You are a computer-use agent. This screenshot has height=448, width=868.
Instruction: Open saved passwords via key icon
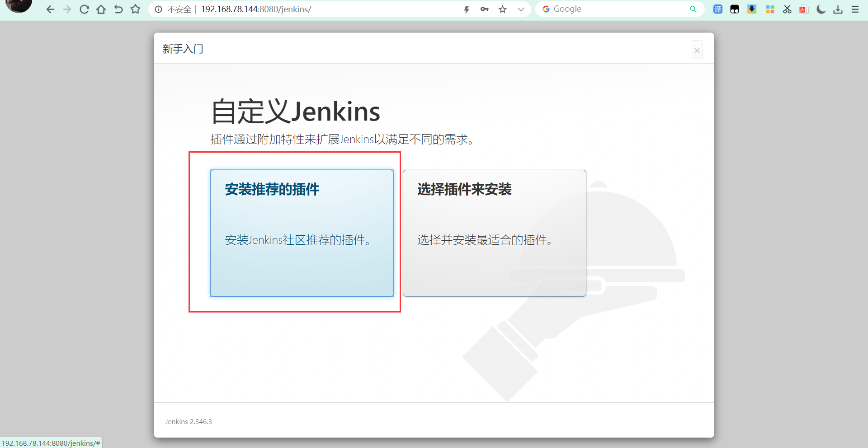pyautogui.click(x=485, y=9)
